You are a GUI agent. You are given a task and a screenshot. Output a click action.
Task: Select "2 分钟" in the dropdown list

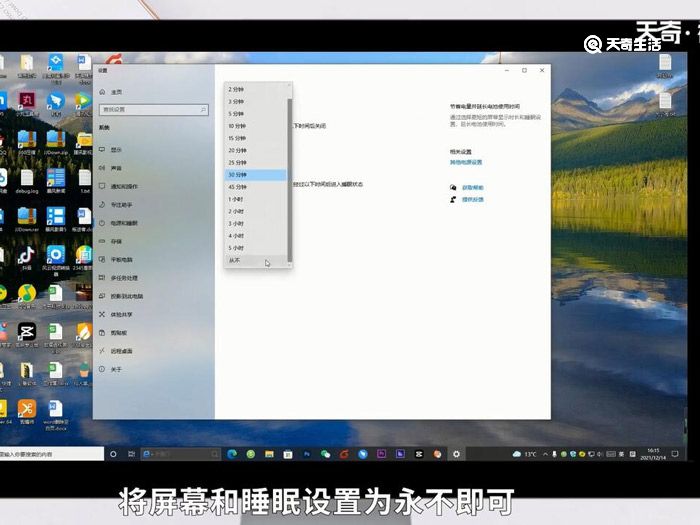tap(256, 89)
